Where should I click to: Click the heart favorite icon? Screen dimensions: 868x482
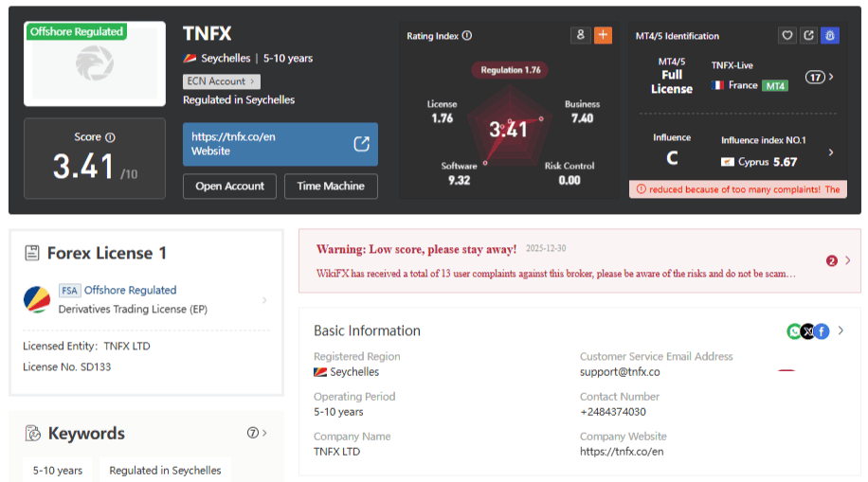[x=787, y=35]
